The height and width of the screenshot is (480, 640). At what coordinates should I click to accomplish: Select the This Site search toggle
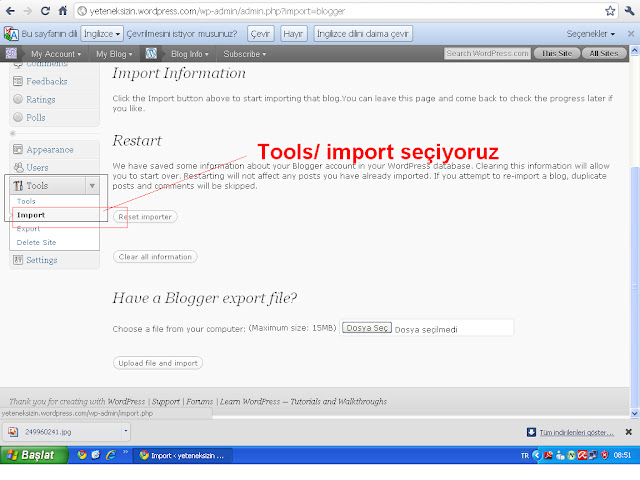pyautogui.click(x=557, y=53)
